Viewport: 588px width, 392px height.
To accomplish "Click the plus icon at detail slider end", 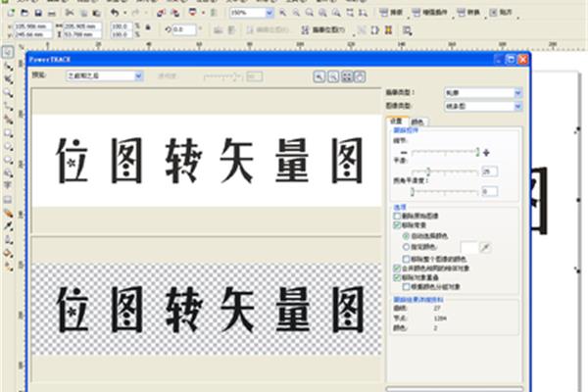I will (x=486, y=152).
